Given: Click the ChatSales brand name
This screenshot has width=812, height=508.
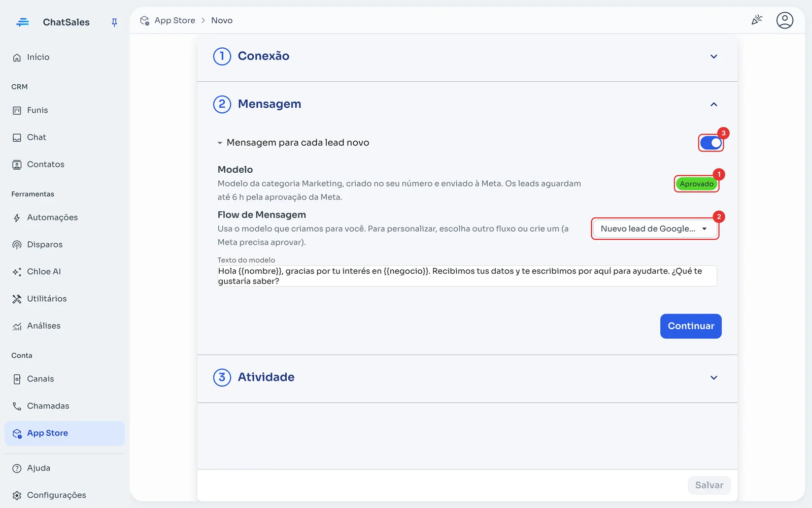Looking at the screenshot, I should coord(66,22).
